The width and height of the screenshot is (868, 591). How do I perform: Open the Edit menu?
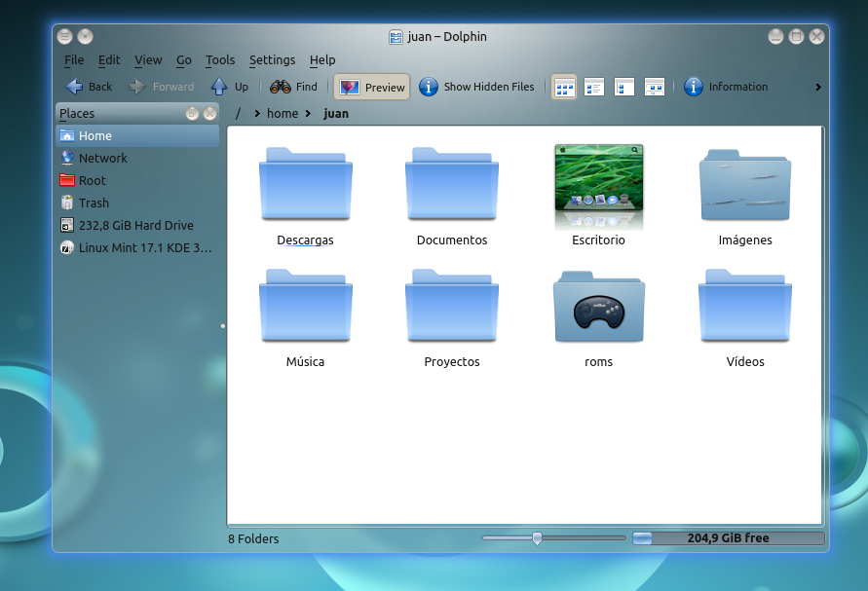109,59
